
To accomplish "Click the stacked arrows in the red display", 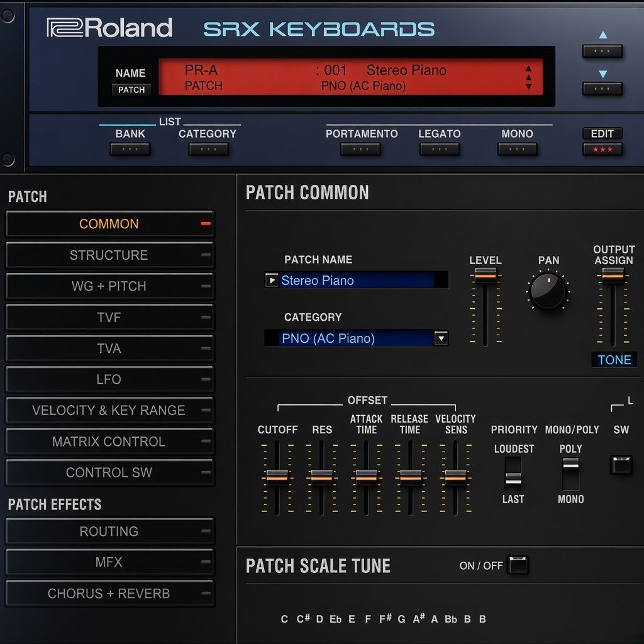I will [528, 77].
